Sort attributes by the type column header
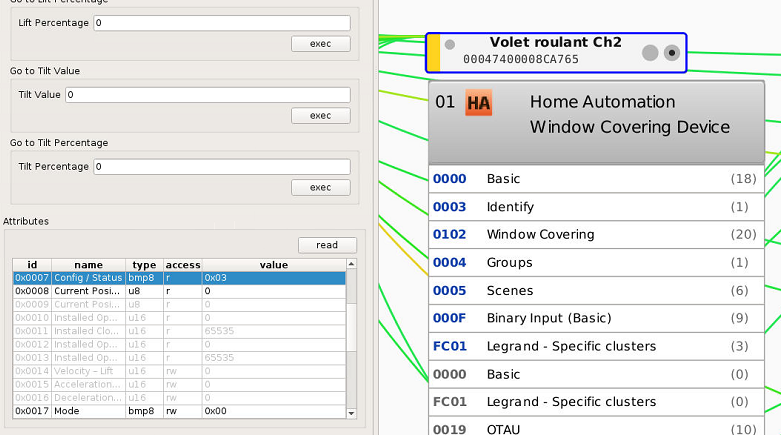The width and height of the screenshot is (781, 435). tap(144, 265)
